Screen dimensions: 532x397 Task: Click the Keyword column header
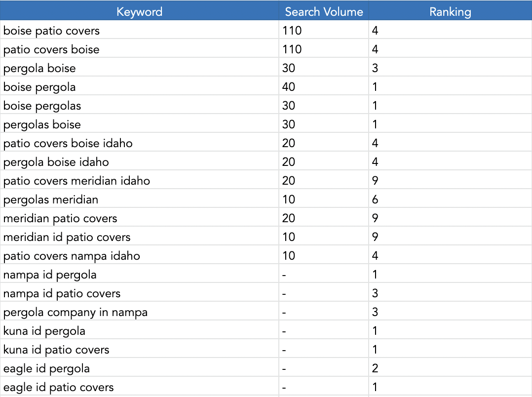pyautogui.click(x=139, y=11)
